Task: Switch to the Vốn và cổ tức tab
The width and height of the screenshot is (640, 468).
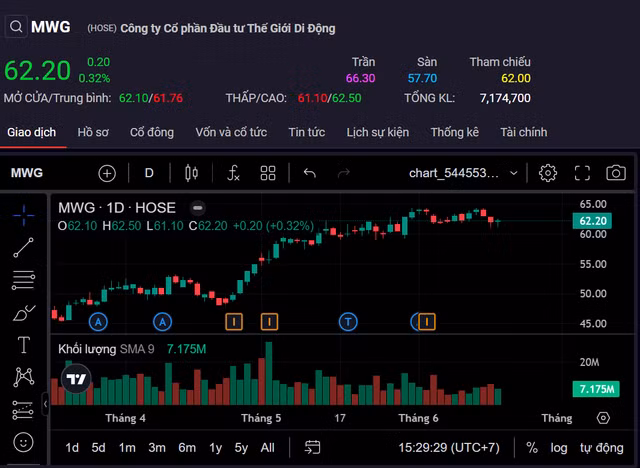Action: click(231, 132)
